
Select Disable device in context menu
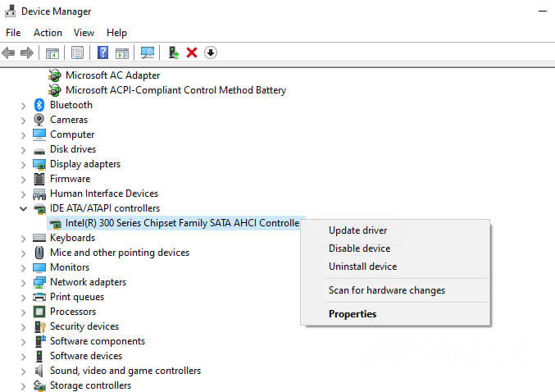pyautogui.click(x=359, y=248)
